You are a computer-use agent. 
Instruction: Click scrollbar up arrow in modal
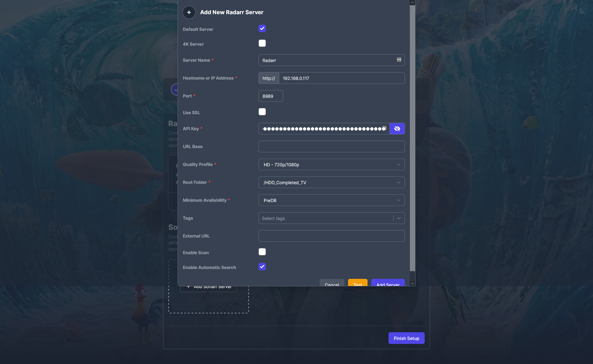click(412, 2)
